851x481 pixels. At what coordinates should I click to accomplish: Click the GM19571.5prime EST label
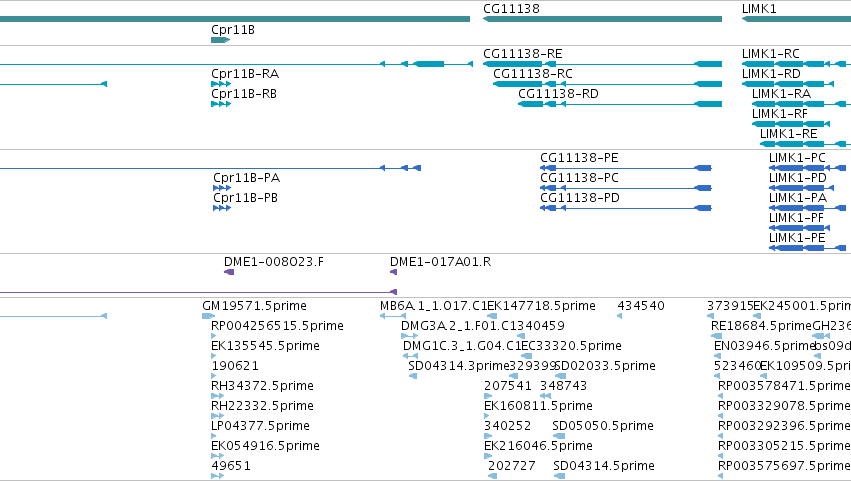pos(254,306)
